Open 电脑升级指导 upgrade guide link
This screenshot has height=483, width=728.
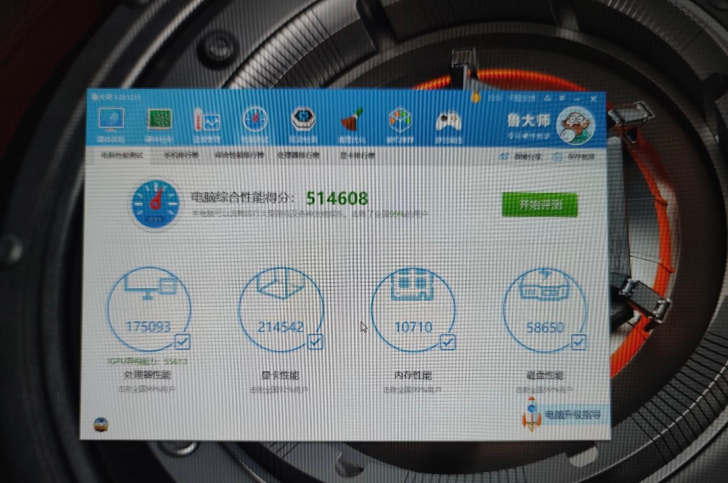573,415
